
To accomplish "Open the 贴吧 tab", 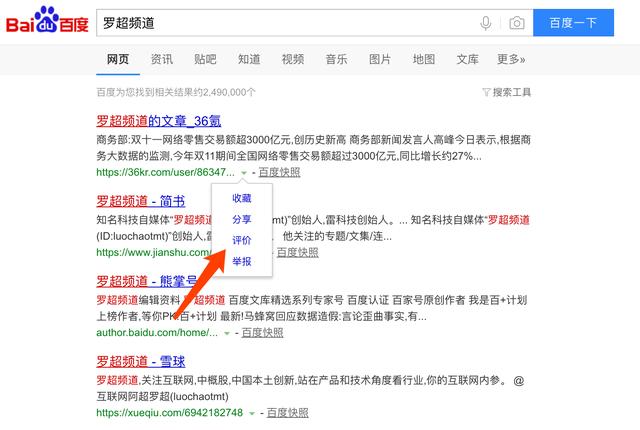I will click(x=205, y=60).
